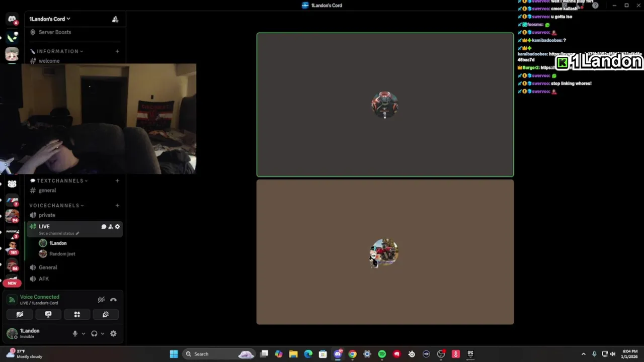Toggle microphone mute
The width and height of the screenshot is (644, 362).
75,334
